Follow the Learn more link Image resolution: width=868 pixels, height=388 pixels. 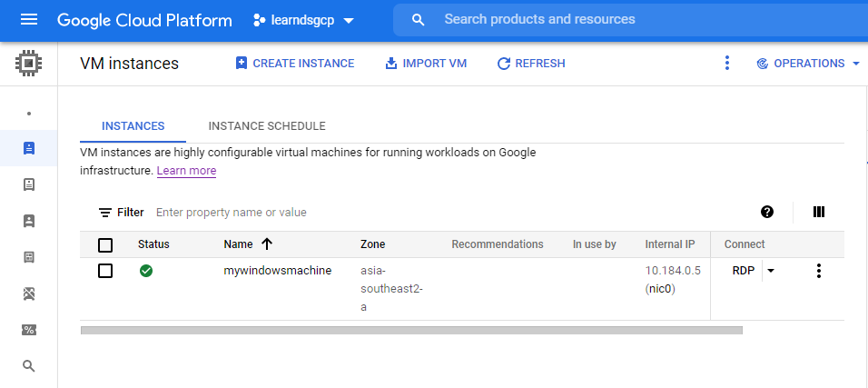click(186, 171)
